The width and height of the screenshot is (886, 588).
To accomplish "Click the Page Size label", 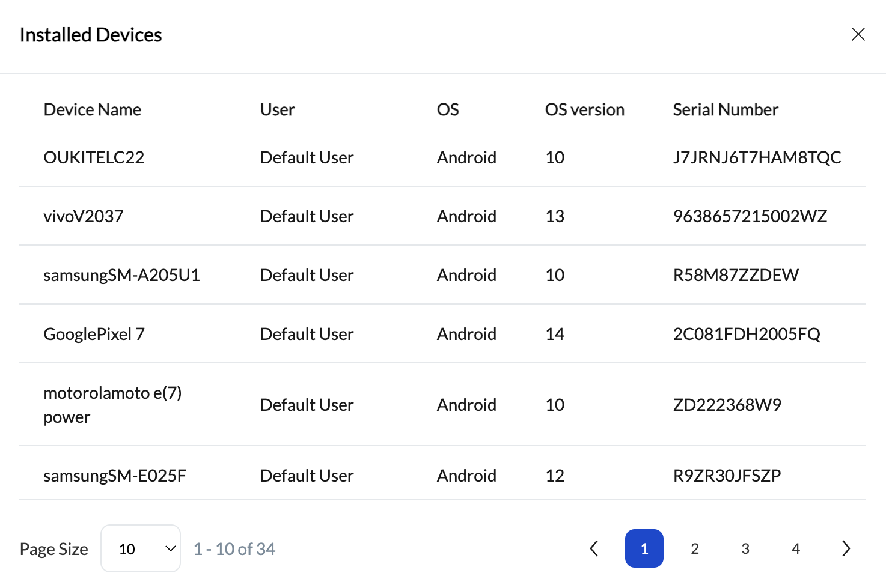I will pyautogui.click(x=54, y=549).
